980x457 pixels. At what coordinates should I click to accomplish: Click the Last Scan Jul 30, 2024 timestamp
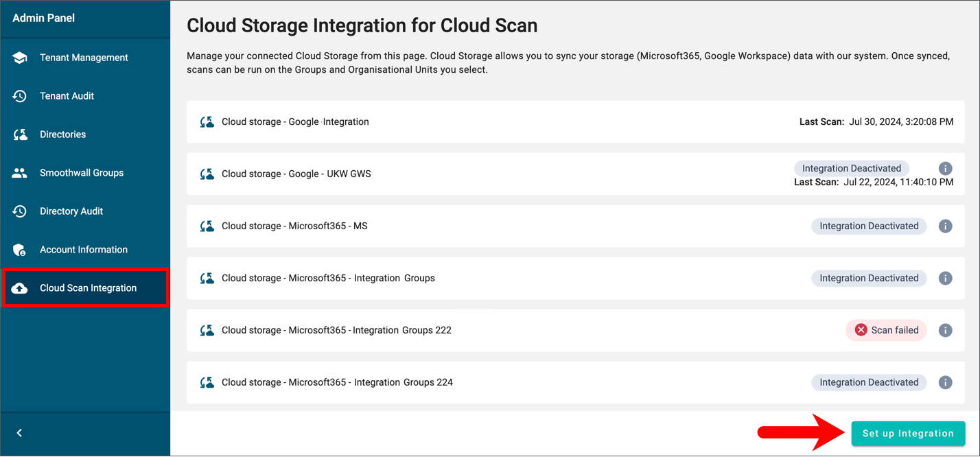876,121
